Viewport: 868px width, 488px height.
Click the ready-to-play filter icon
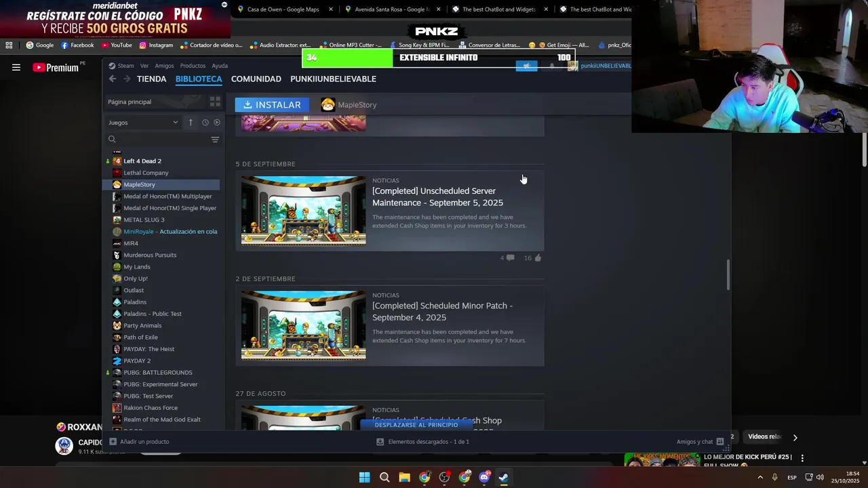point(217,123)
